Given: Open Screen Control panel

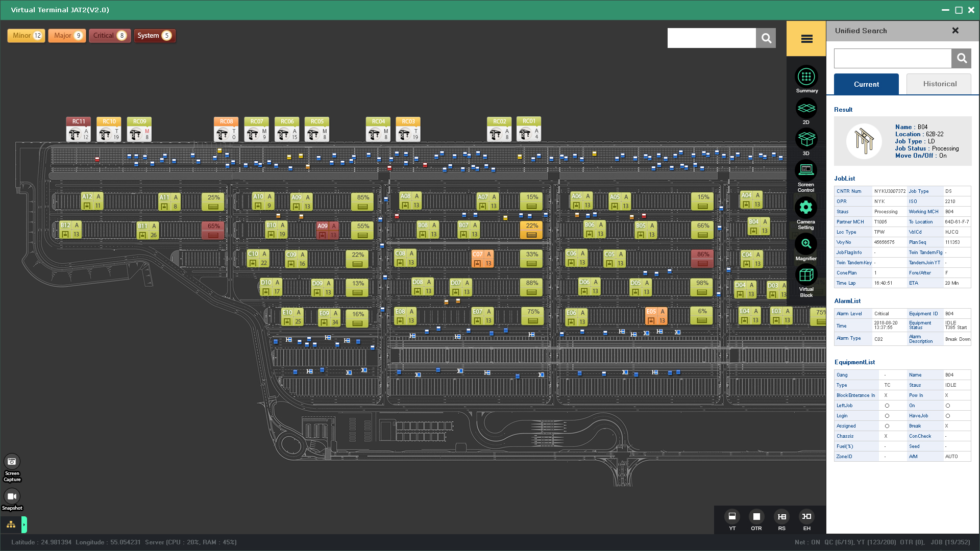Looking at the screenshot, I should [806, 170].
